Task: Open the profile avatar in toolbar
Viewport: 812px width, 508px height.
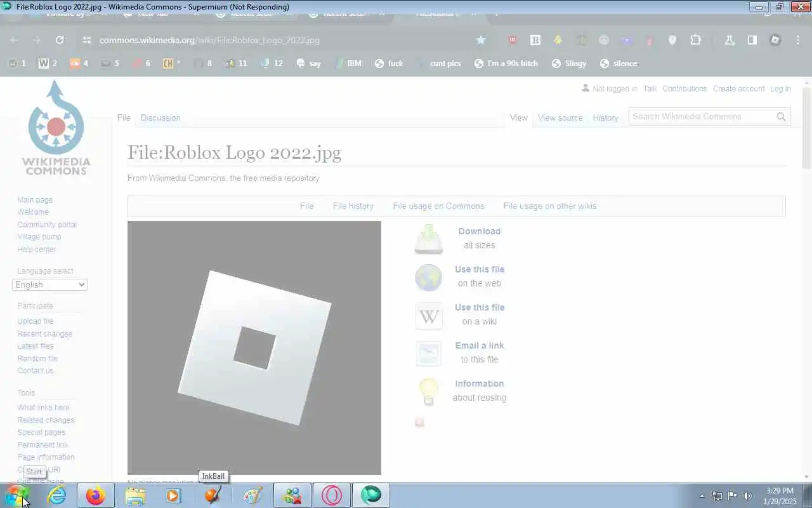Action: [x=775, y=40]
